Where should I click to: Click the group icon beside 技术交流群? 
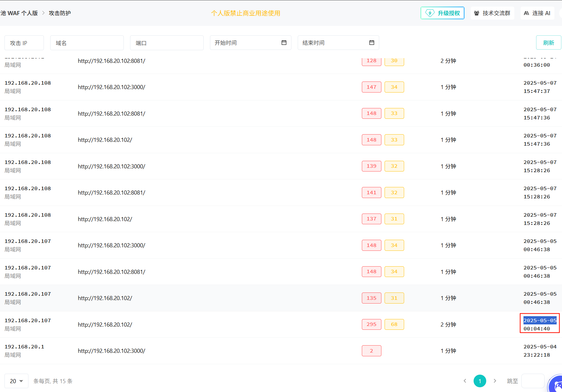point(476,13)
